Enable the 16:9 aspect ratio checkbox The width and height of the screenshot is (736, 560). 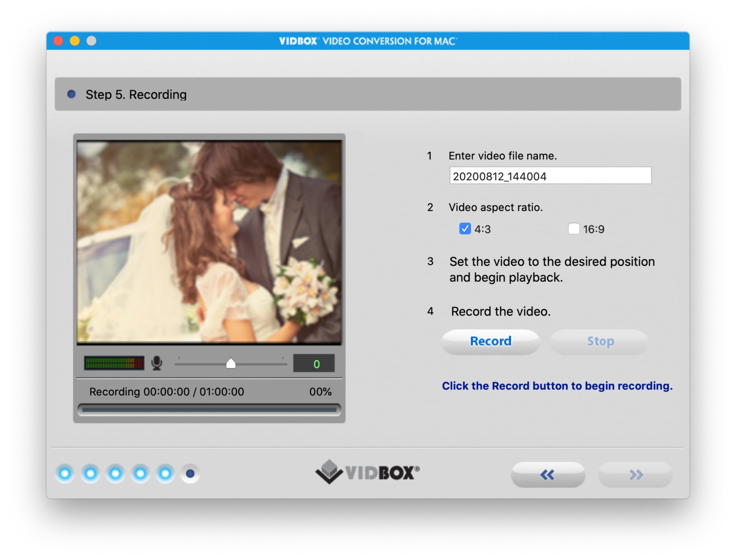click(574, 228)
